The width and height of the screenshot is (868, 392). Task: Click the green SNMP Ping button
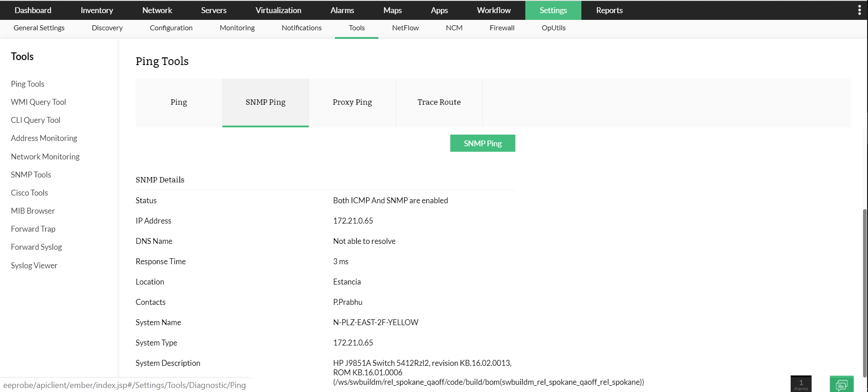[482, 143]
